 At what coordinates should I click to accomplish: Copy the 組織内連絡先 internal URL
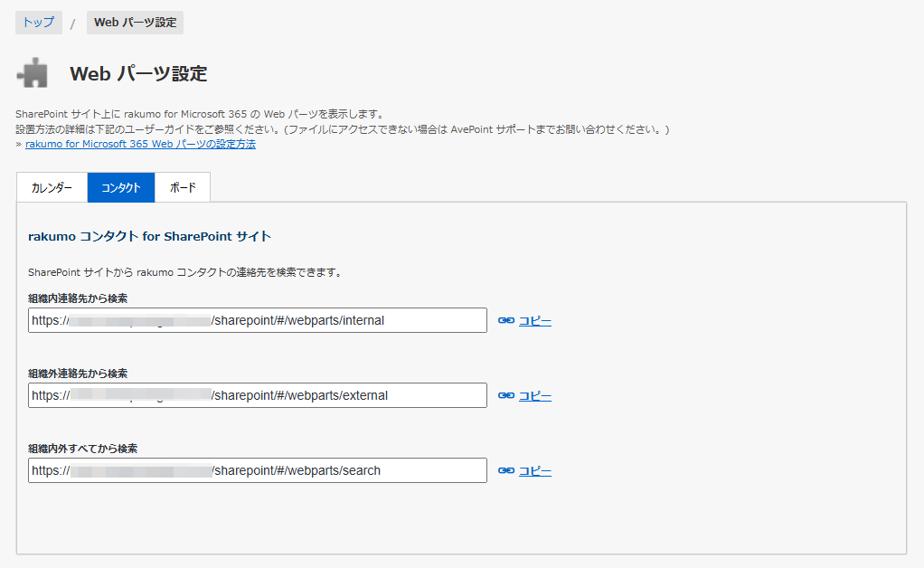click(x=535, y=321)
